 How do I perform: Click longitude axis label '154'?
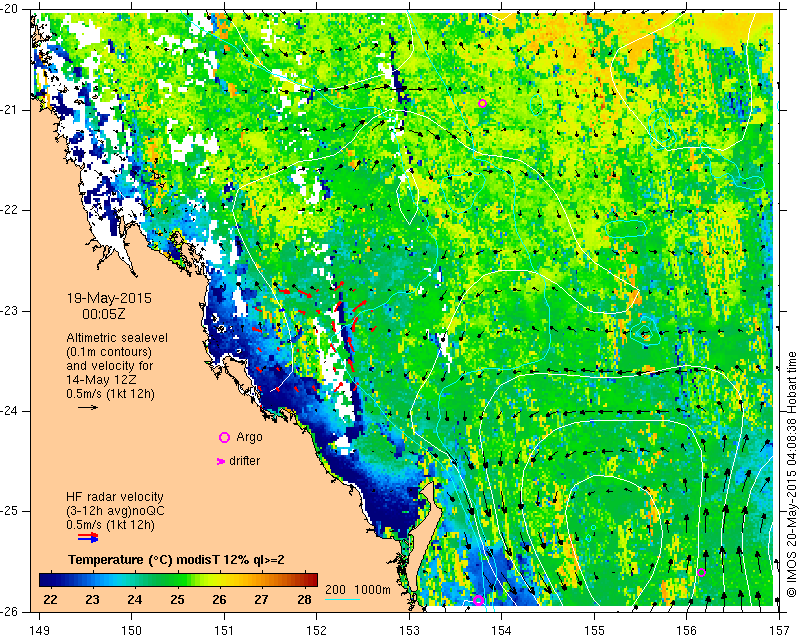(502, 631)
